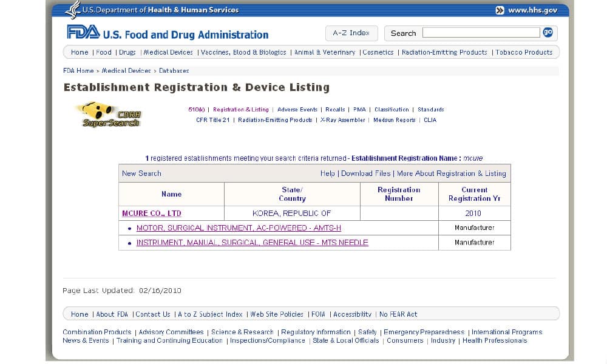Open the Tobacco Products menu item
The image size is (607, 364).
524,52
